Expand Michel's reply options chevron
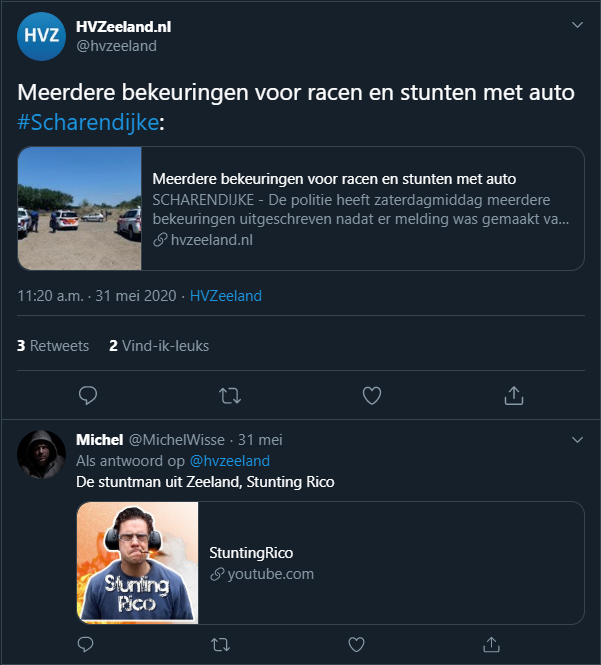Viewport: 601px width, 665px height. click(577, 439)
